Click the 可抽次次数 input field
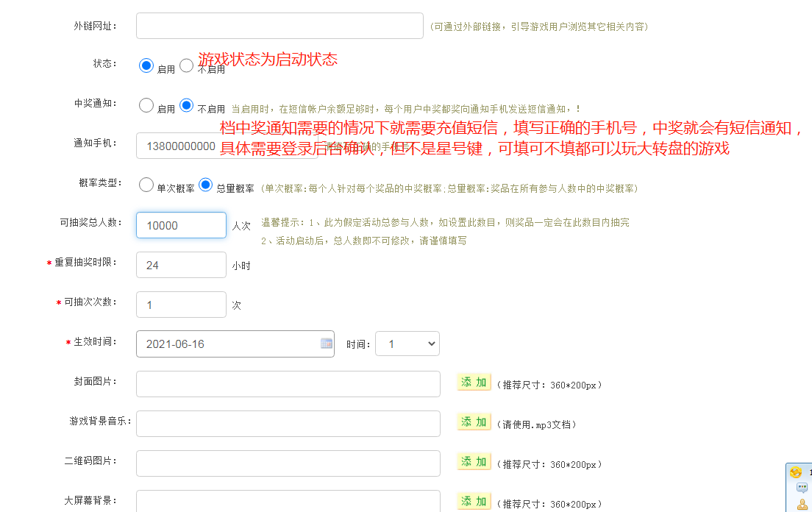Image resolution: width=812 pixels, height=512 pixels. pyautogui.click(x=181, y=305)
